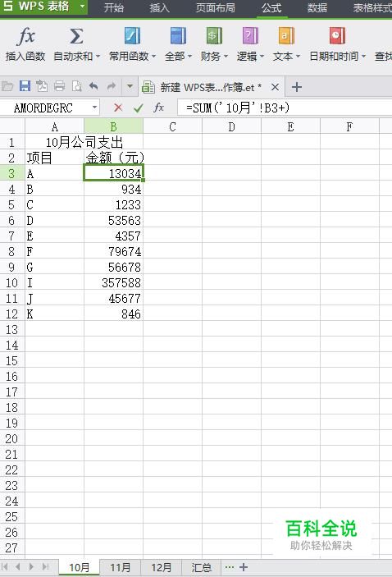The height and width of the screenshot is (577, 392).
Task: Open the Financial (财务) functions icon
Action: [x=214, y=36]
